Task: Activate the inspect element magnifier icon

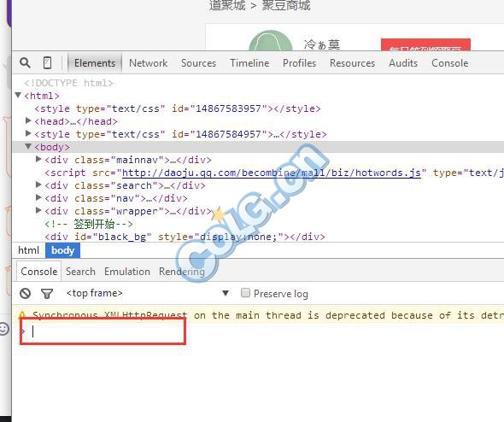Action: [x=25, y=62]
